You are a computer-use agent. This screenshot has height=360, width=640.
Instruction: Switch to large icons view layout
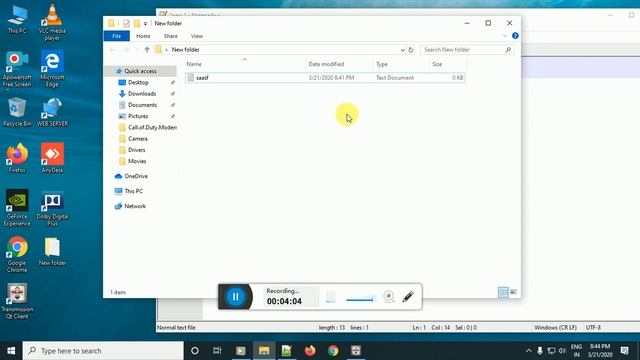[513, 292]
